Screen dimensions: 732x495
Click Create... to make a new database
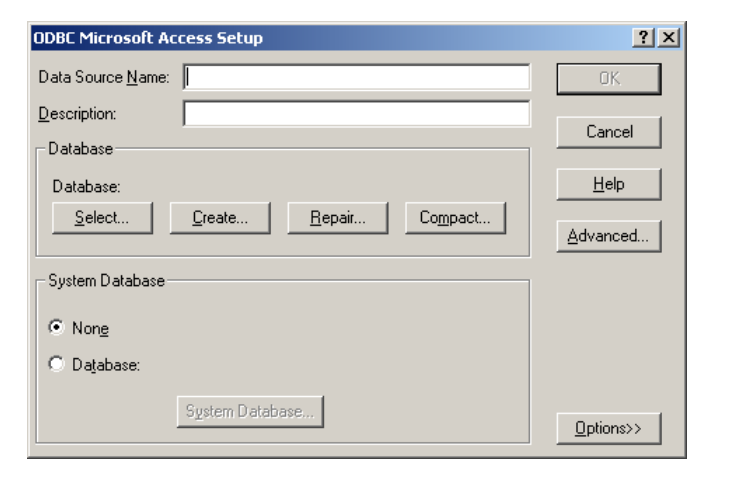[220, 218]
